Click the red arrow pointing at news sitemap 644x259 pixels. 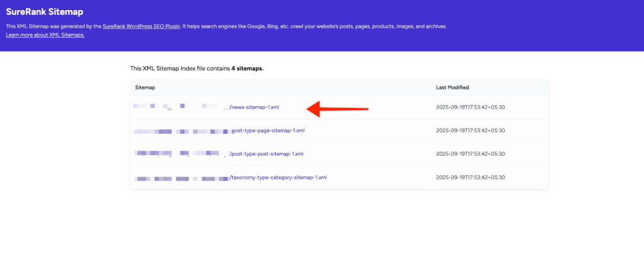tap(337, 109)
